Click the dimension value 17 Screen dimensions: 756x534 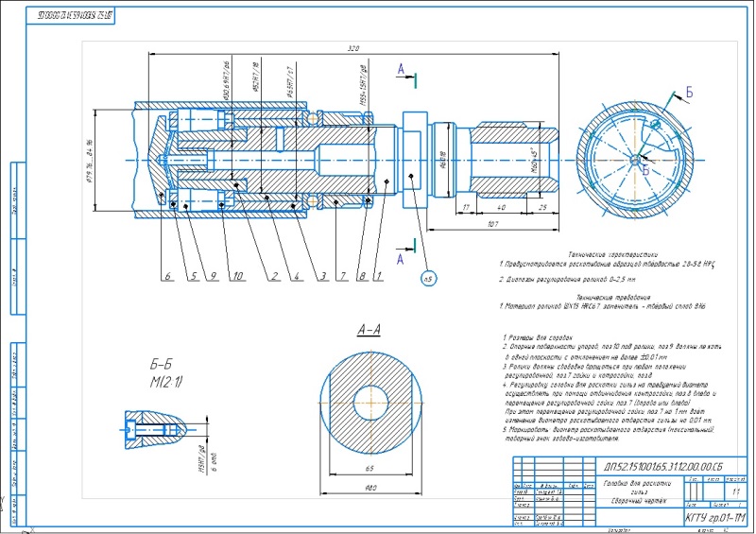tap(466, 207)
